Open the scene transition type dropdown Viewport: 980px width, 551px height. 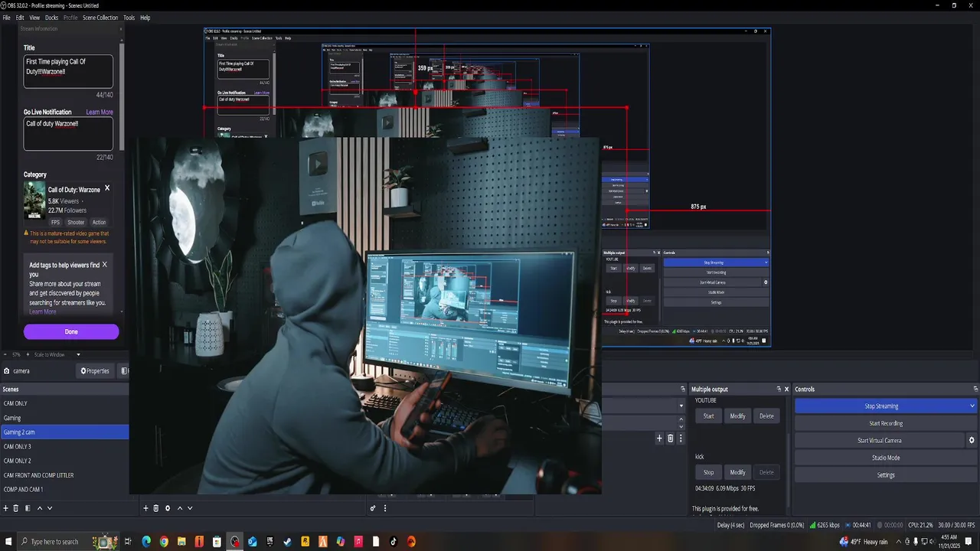point(681,406)
